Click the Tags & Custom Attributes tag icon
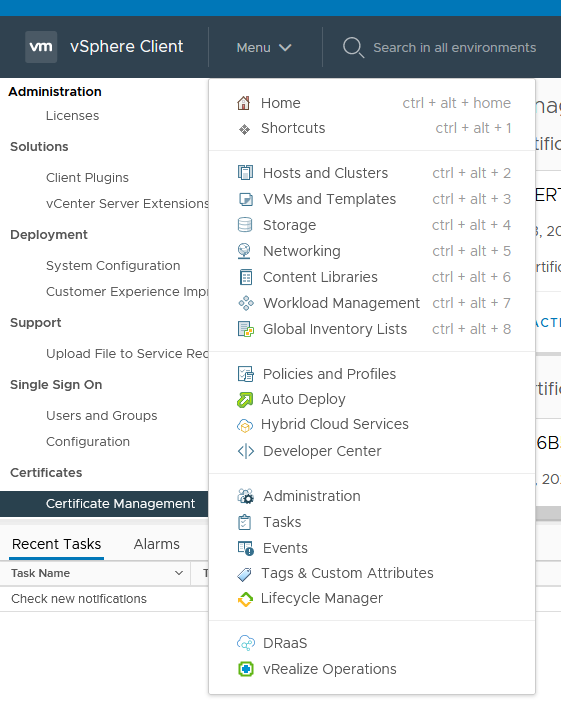 click(244, 574)
